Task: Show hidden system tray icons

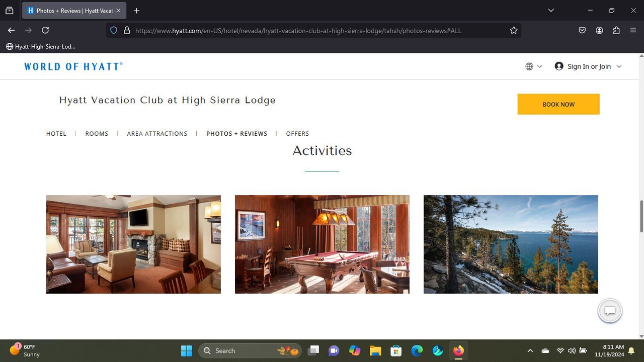Action: 530,350
